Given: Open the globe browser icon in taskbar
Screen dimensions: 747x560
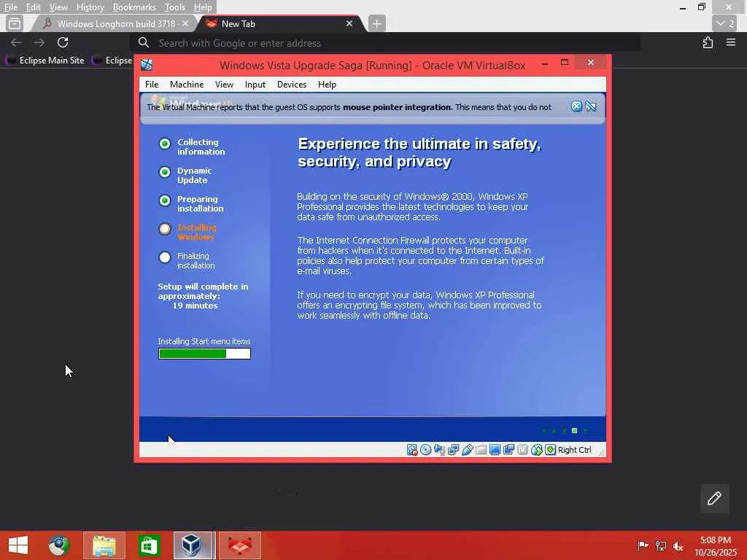Looking at the screenshot, I should pyautogui.click(x=59, y=545).
